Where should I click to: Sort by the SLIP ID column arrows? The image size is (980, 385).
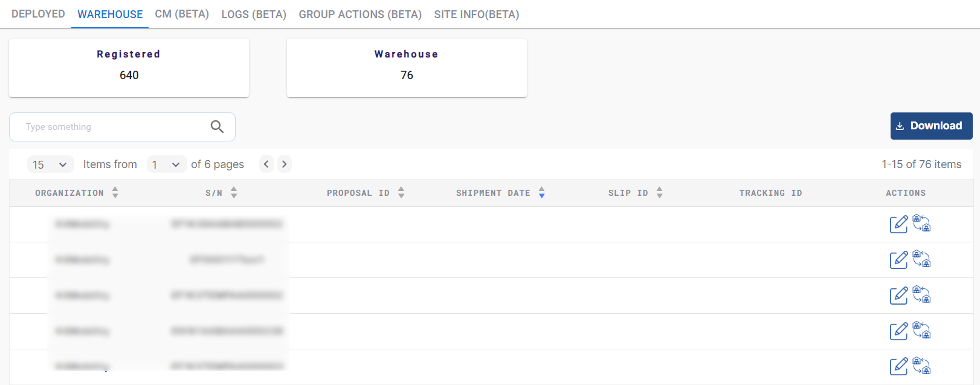[660, 193]
